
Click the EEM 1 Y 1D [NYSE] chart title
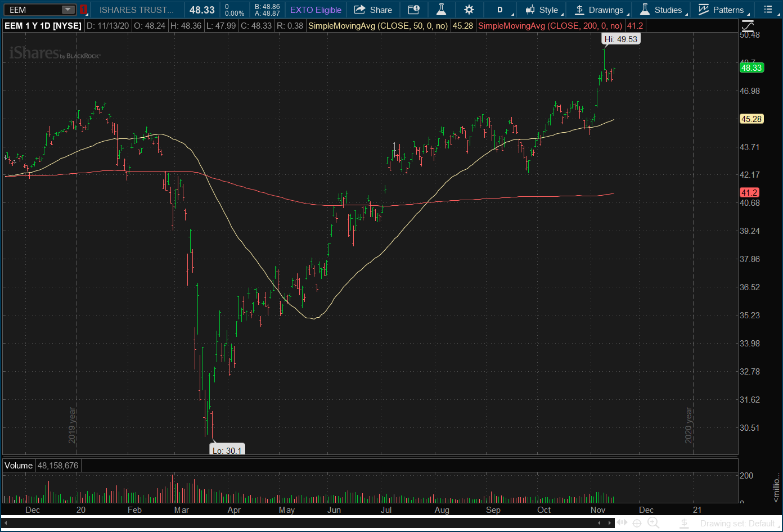click(43, 26)
